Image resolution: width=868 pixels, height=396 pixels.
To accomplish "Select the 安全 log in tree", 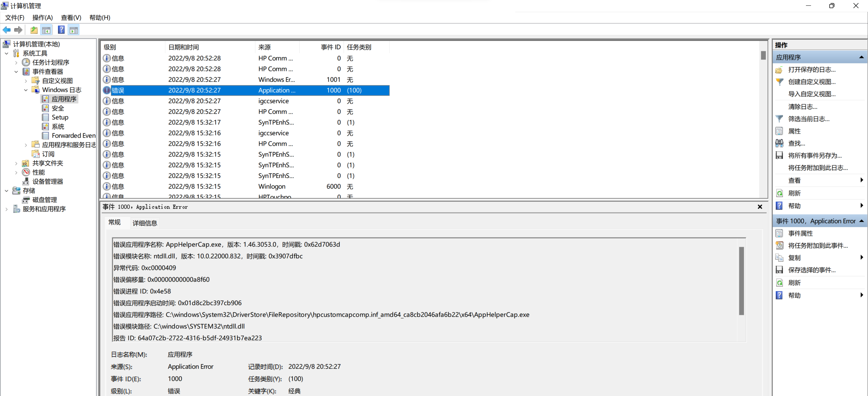I will (x=58, y=108).
